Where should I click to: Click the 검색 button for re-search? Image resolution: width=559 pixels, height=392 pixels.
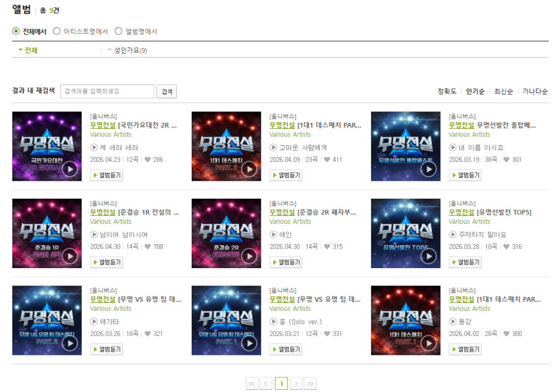166,91
